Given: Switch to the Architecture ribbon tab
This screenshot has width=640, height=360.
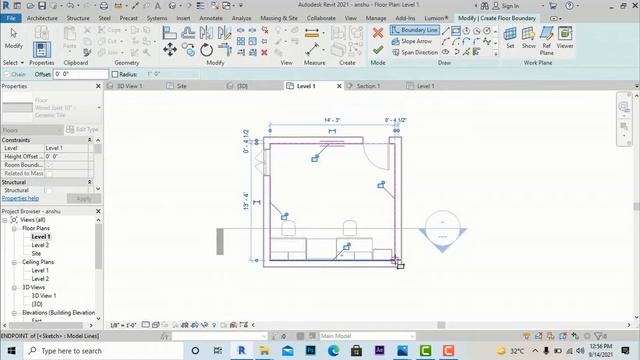Looking at the screenshot, I should pos(42,18).
